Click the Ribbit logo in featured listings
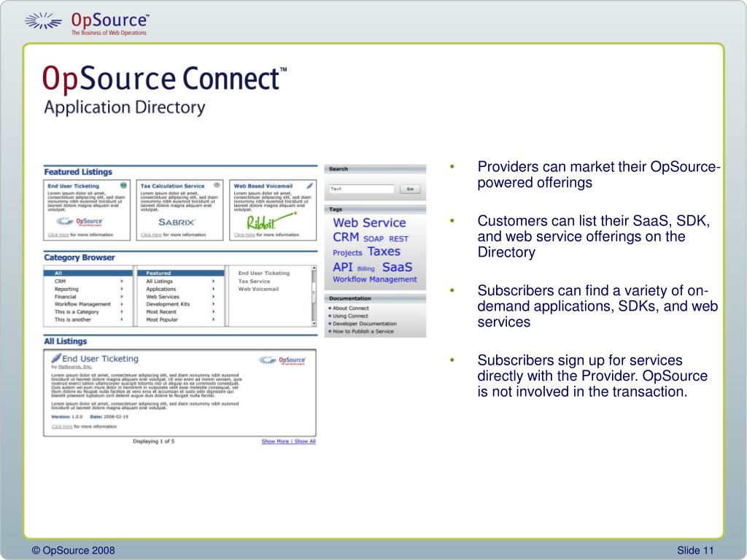The image size is (747, 560). tap(271, 220)
